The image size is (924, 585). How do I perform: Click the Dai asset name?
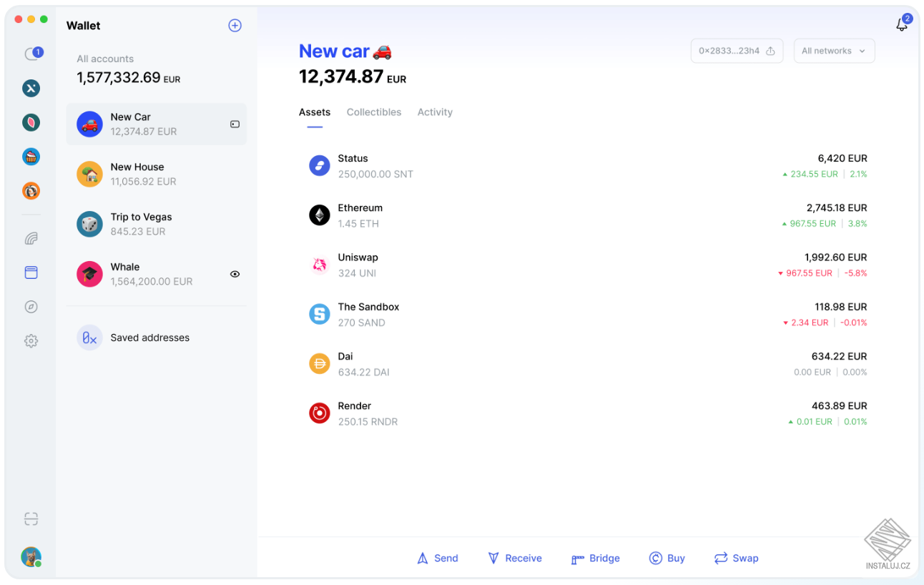346,356
